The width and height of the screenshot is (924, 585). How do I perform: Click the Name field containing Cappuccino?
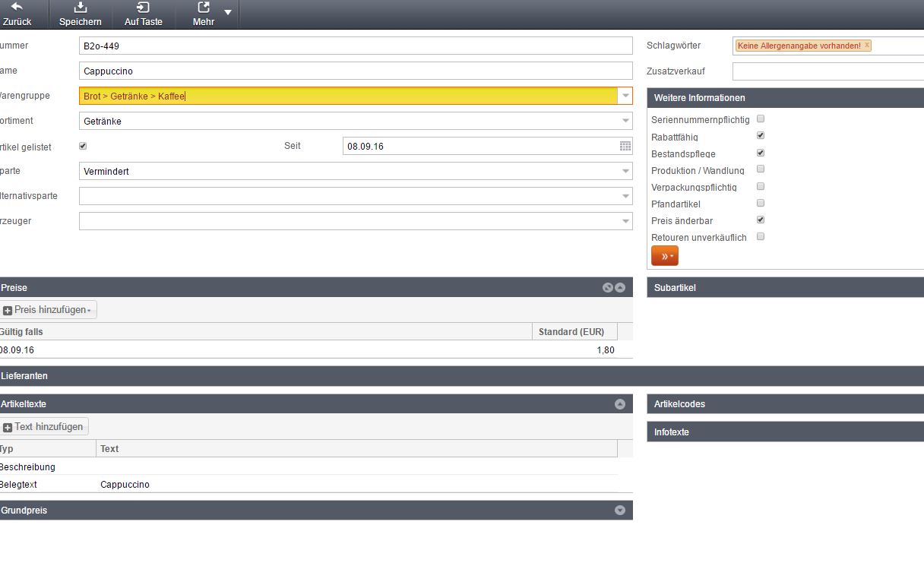point(355,71)
